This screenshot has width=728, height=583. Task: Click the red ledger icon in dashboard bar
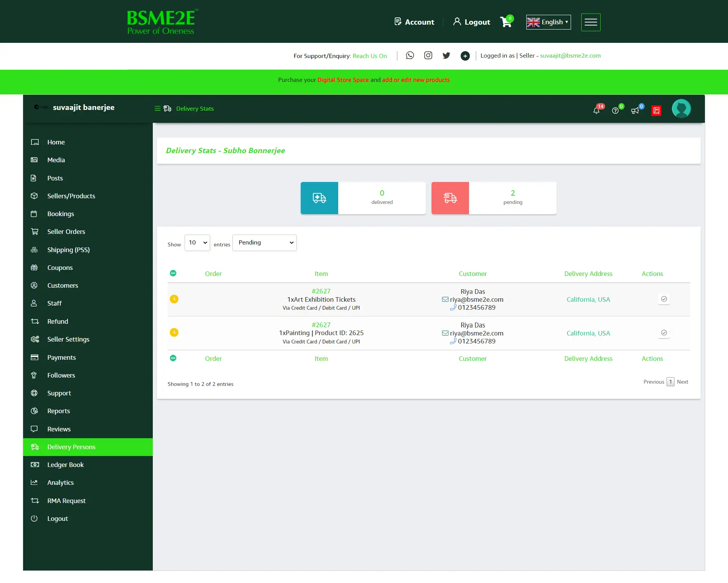[x=656, y=111]
